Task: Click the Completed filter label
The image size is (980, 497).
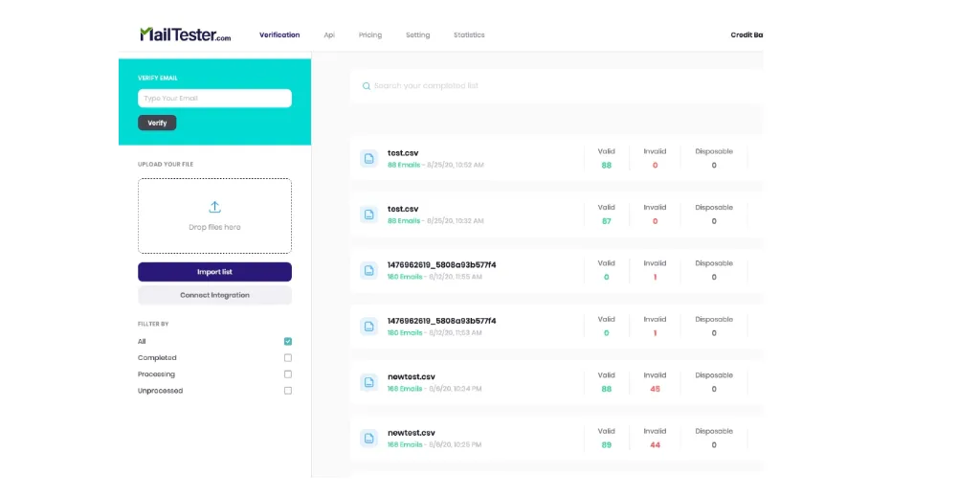Action: [157, 357]
